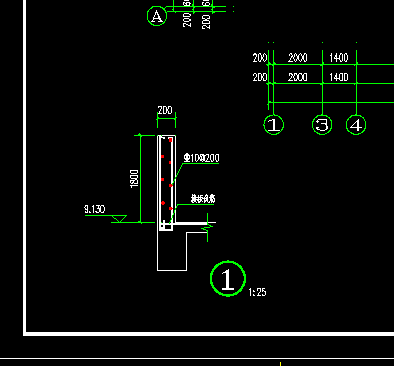Select the 2000 text in the upper dimension row
Image resolution: width=394 pixels, height=366 pixels.
coord(297,58)
